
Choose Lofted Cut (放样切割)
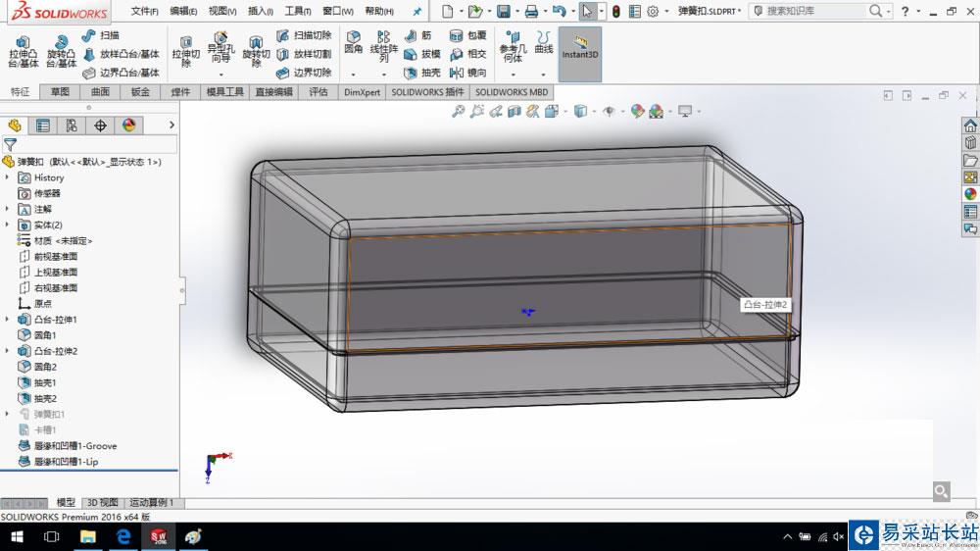click(x=304, y=54)
